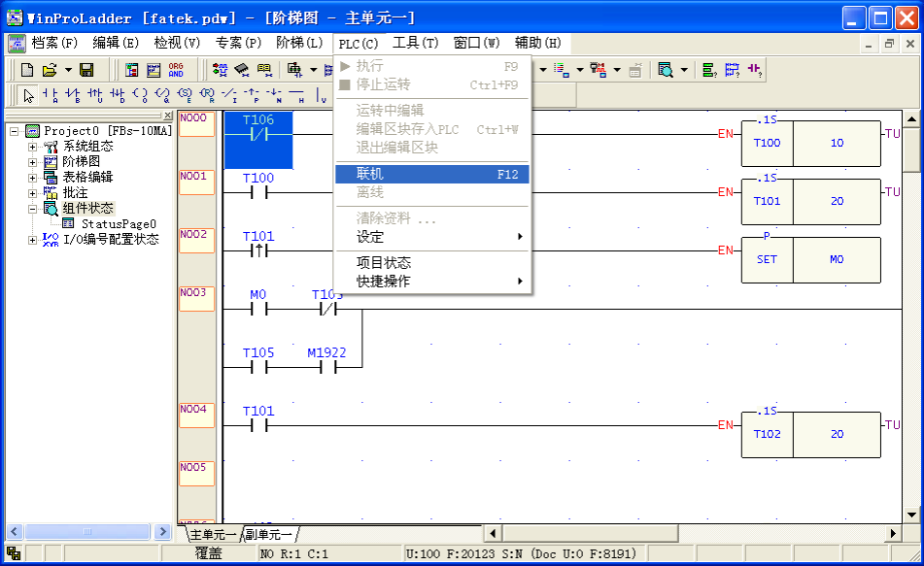Expand the I/O编号配置状态 tree node
The height and width of the screenshot is (566, 924).
point(32,240)
